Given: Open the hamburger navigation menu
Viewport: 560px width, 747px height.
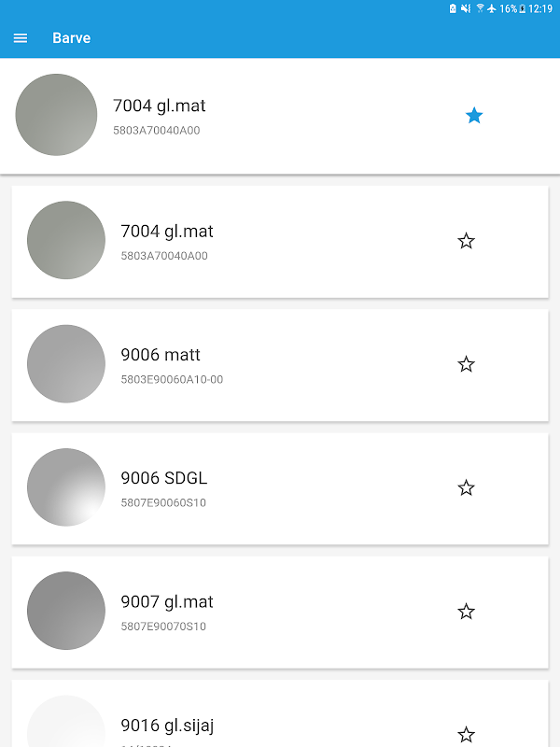Looking at the screenshot, I should (21, 38).
